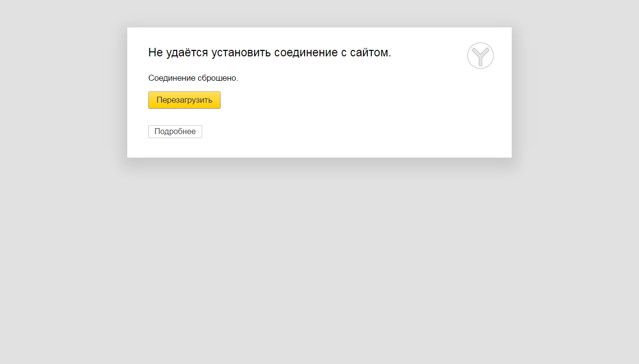Screen dimensions: 639x364
Task: Reload the page with Перезагрузить
Action: (184, 100)
